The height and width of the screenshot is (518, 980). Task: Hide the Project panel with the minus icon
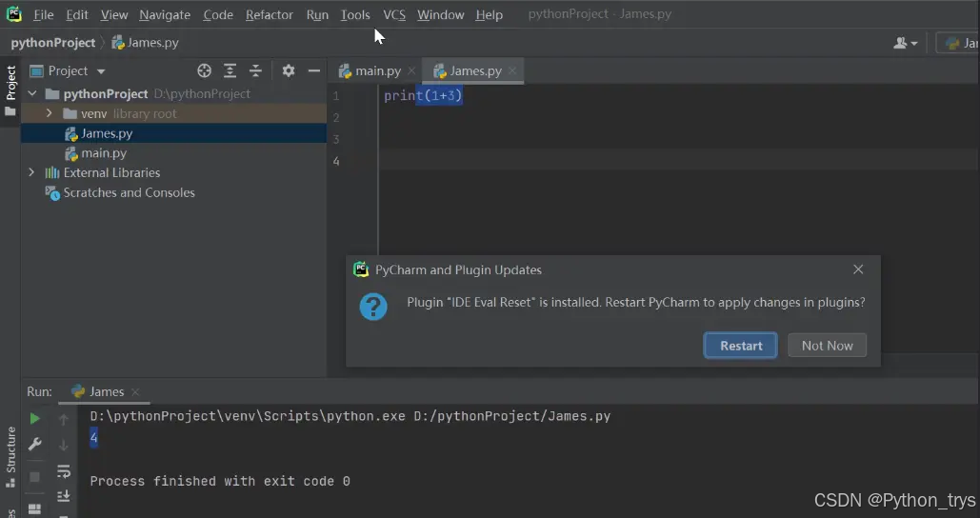pyautogui.click(x=313, y=70)
